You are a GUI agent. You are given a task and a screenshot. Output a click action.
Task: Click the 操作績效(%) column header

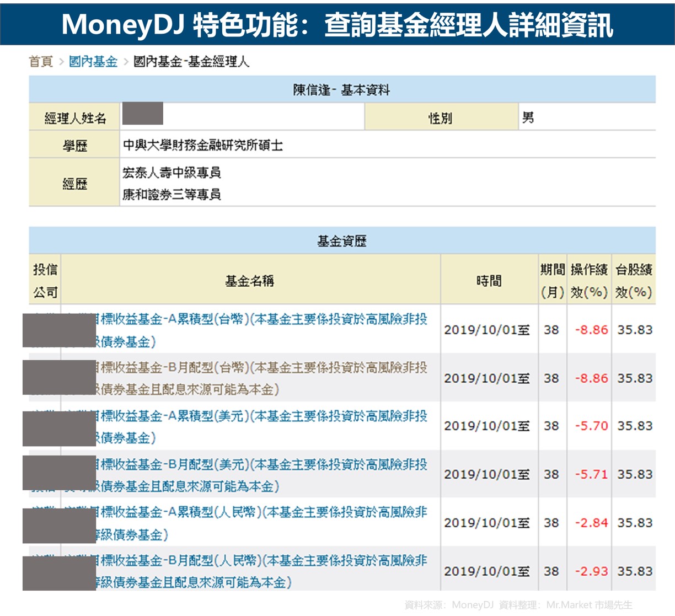click(x=589, y=280)
